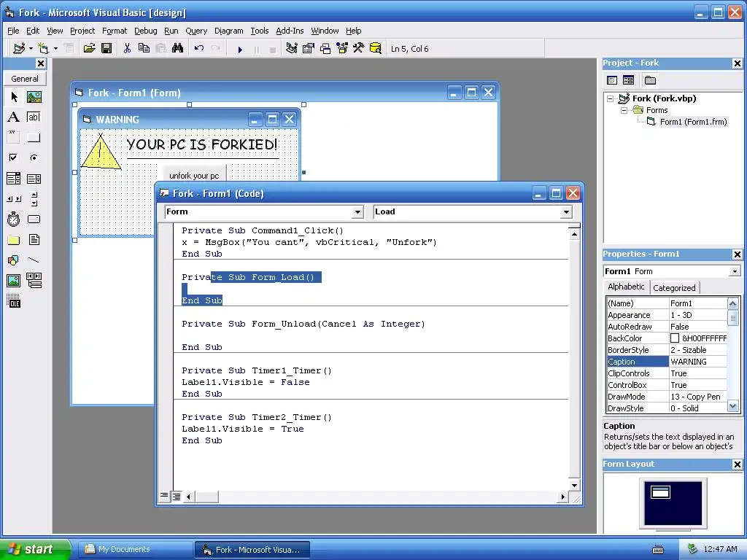Open the File menu

tap(13, 31)
